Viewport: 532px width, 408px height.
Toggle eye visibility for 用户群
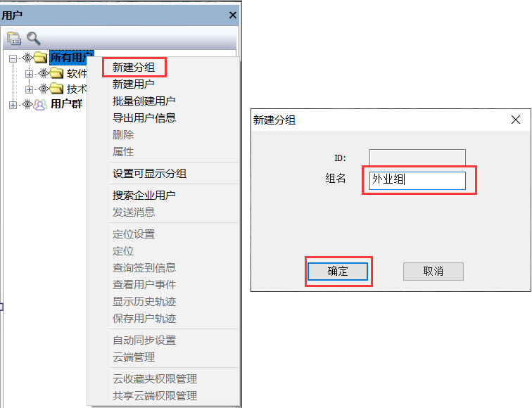[27, 104]
